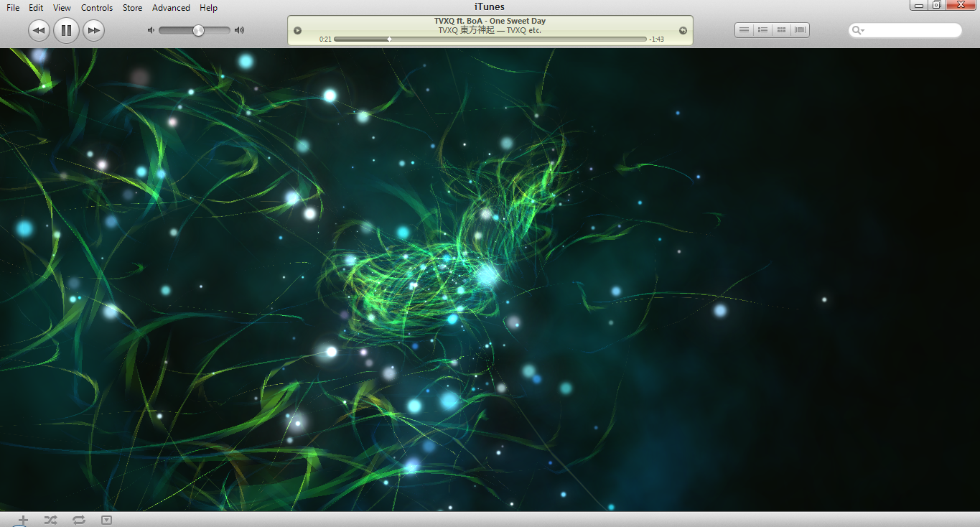The image size is (980, 527).
Task: Go back to the previous track
Action: click(x=39, y=30)
